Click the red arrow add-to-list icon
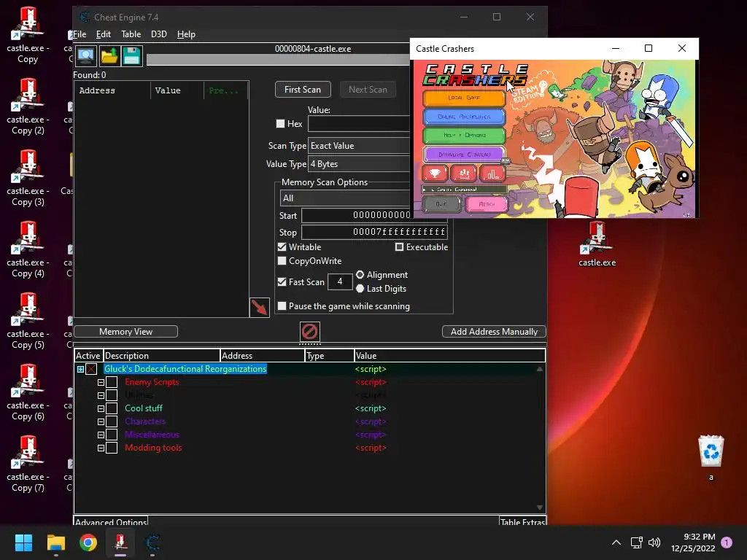 260,308
